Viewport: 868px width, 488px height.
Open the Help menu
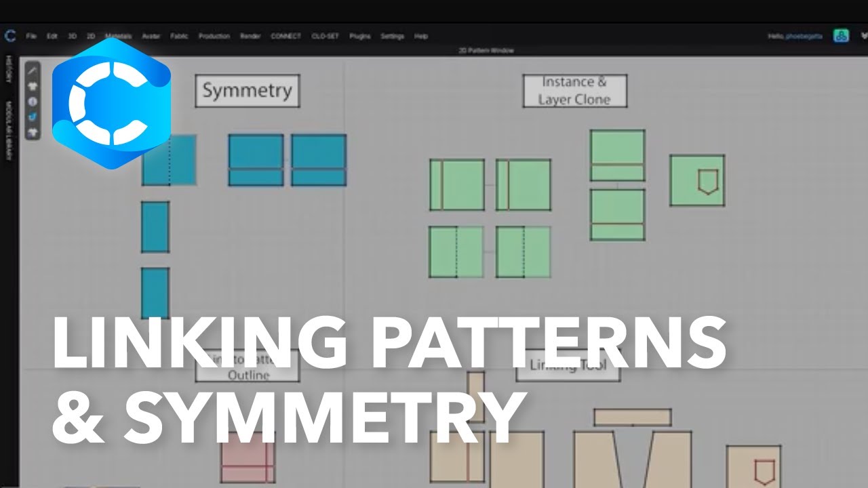421,36
